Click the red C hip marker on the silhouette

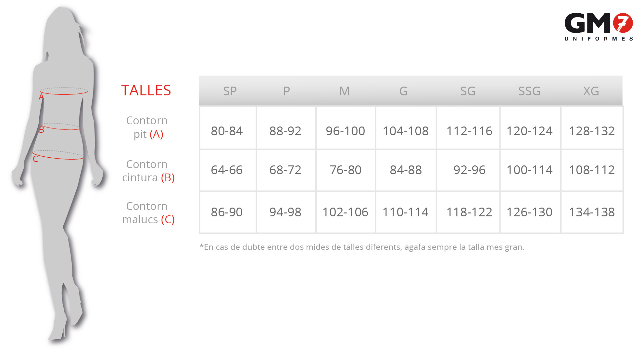pos(35,159)
